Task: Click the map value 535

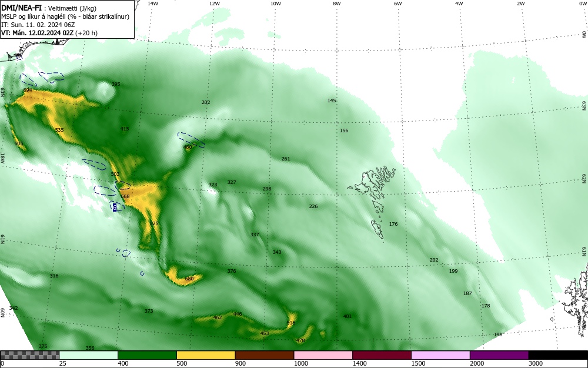Action: click(x=59, y=130)
